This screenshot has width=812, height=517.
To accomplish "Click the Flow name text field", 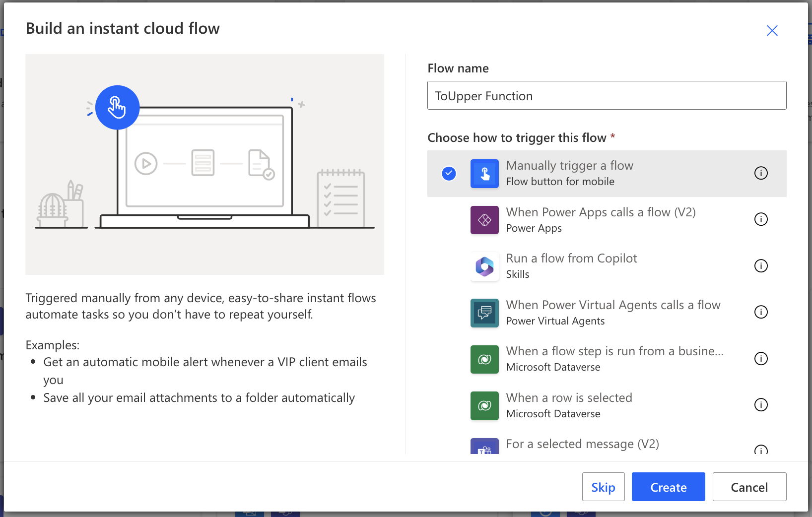I will tap(607, 96).
